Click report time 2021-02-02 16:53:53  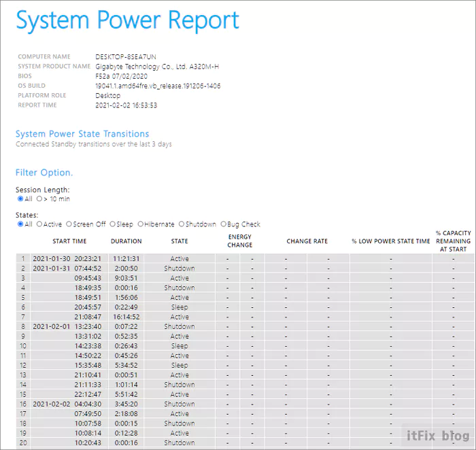126,105
